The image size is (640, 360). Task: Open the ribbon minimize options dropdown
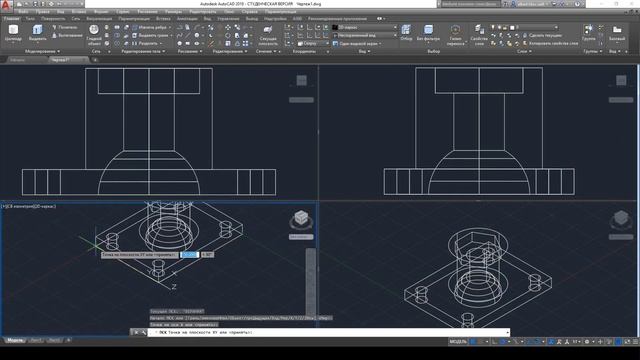(384, 18)
